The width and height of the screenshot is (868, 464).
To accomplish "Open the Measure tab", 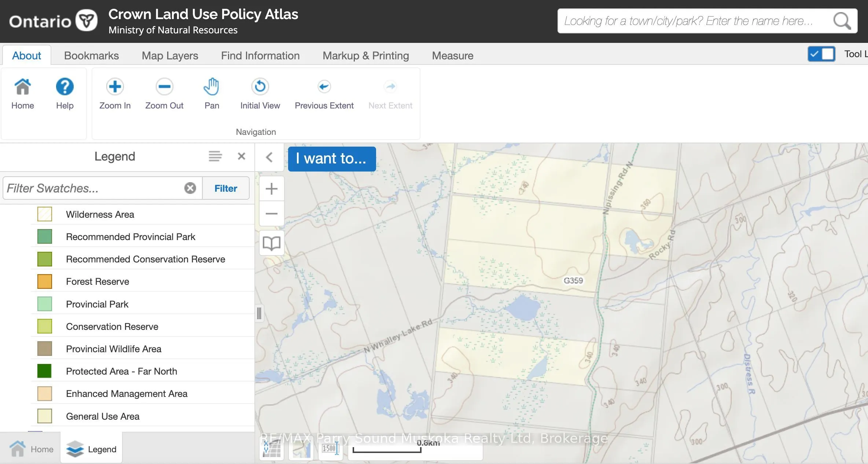I will (452, 55).
